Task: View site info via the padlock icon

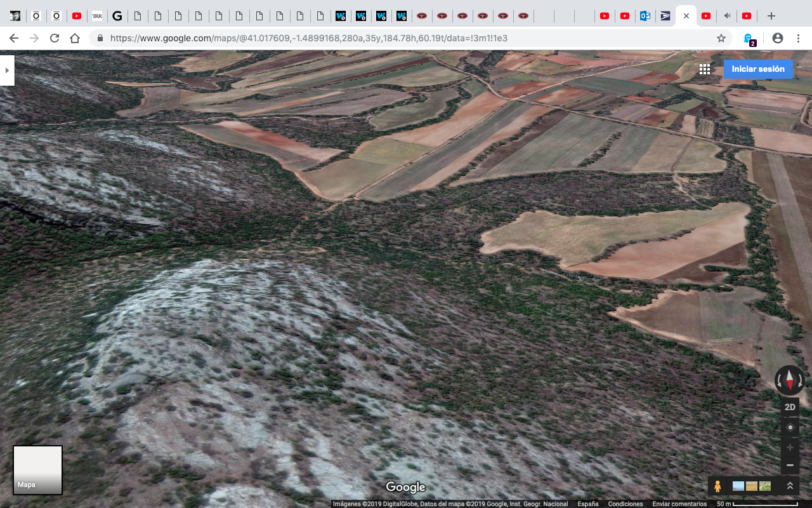Action: click(x=100, y=38)
